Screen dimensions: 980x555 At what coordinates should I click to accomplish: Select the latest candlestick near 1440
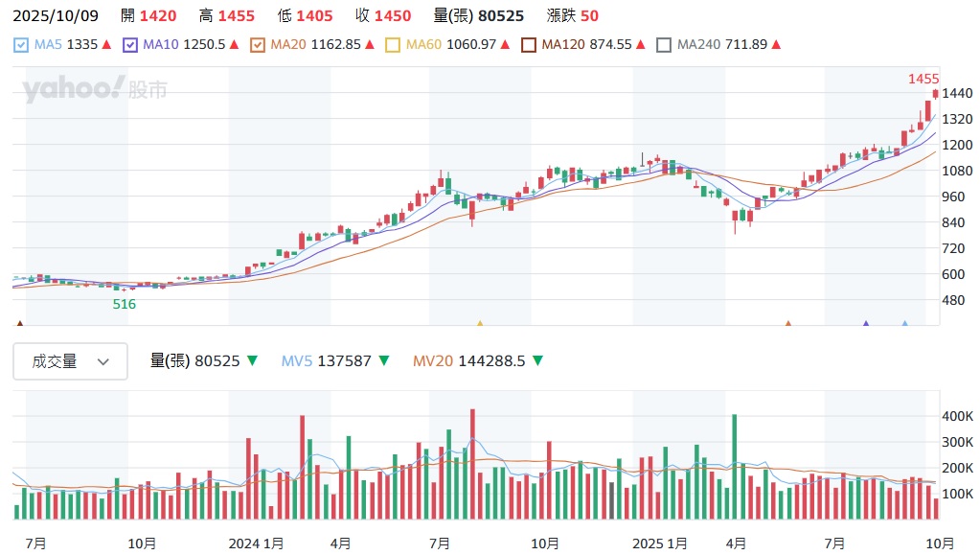[935, 94]
